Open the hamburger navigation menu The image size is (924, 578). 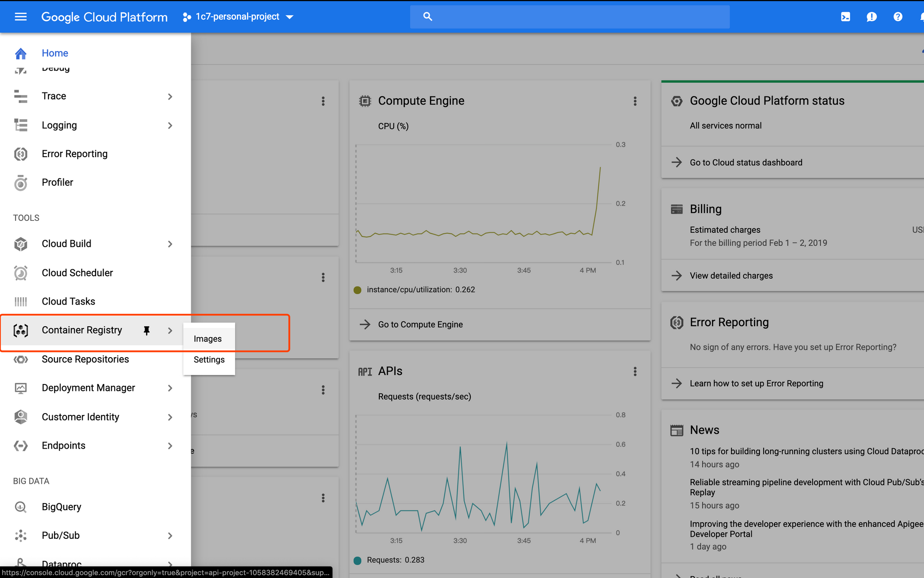point(20,17)
